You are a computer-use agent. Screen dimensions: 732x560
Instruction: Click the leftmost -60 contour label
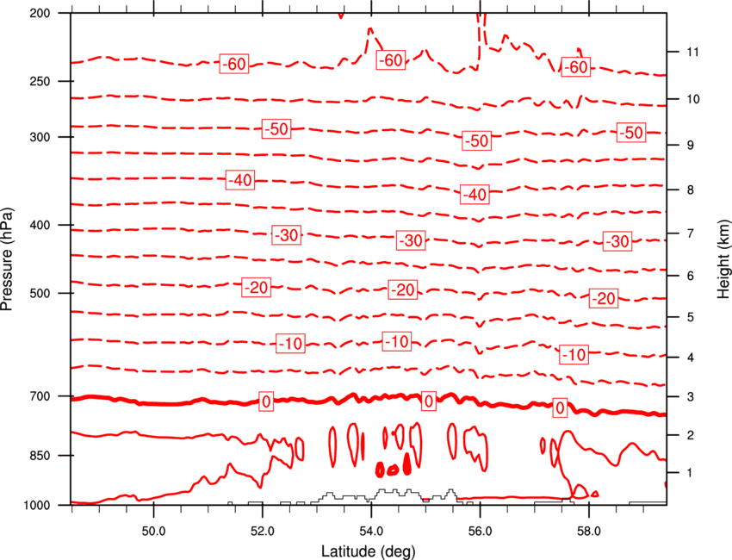[x=234, y=64]
